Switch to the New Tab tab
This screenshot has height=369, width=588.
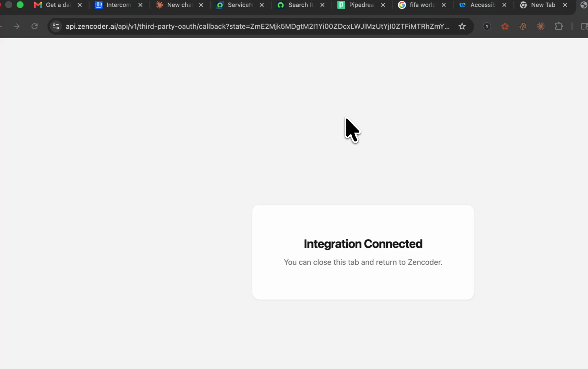pyautogui.click(x=543, y=5)
